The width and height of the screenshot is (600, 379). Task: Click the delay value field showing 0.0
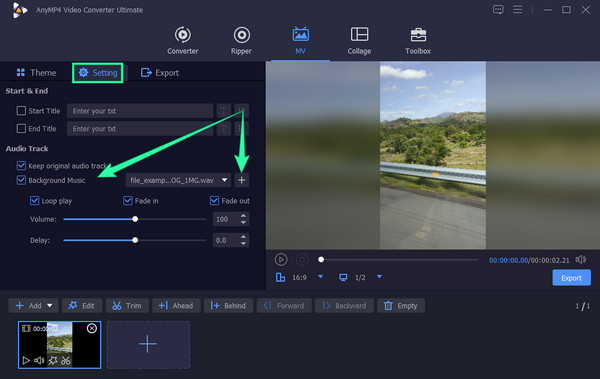click(x=226, y=240)
